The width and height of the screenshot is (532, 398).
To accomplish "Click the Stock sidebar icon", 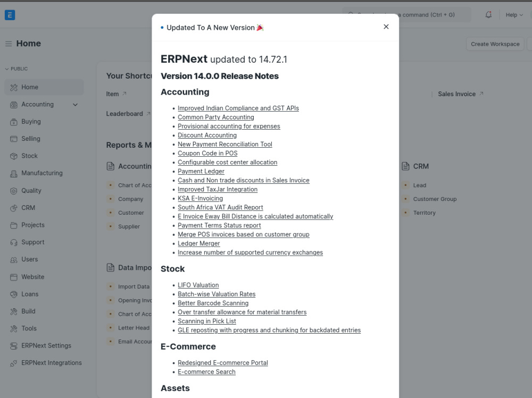I will click(14, 156).
